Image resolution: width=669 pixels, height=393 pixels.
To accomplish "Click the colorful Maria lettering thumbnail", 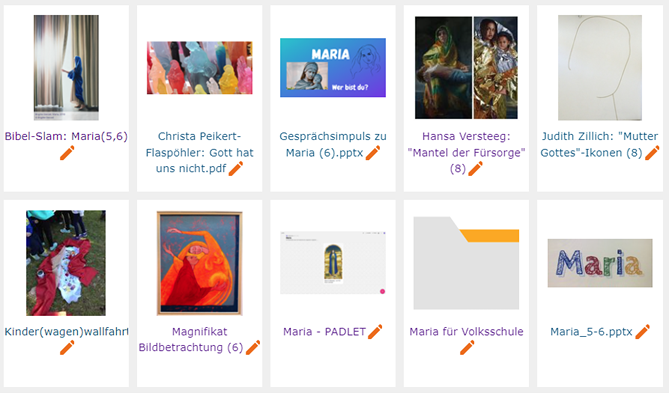I will tap(600, 263).
